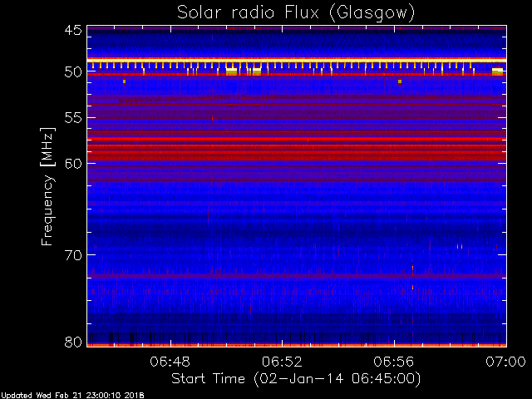
Task: Click the 07:00 time tick label
Action: tap(506, 362)
